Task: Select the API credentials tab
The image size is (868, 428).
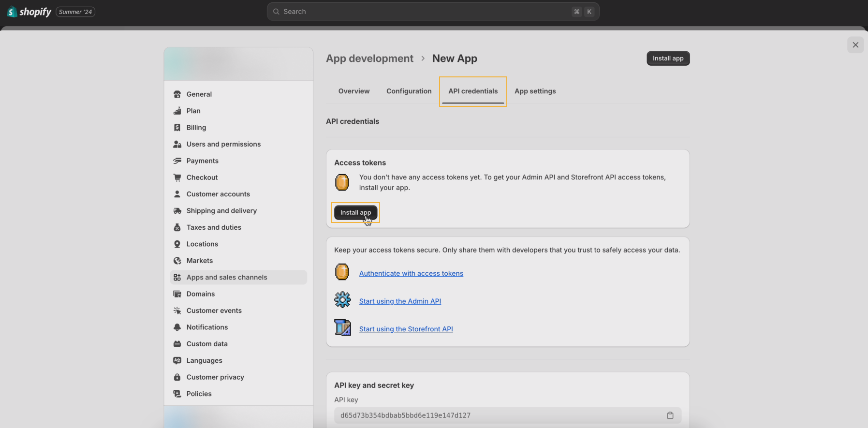Action: (x=473, y=91)
